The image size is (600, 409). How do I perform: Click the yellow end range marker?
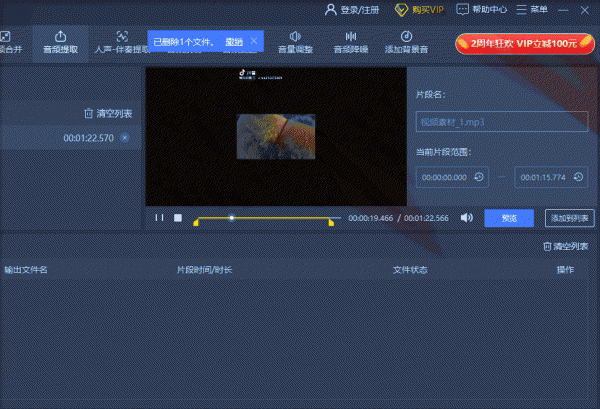[331, 222]
